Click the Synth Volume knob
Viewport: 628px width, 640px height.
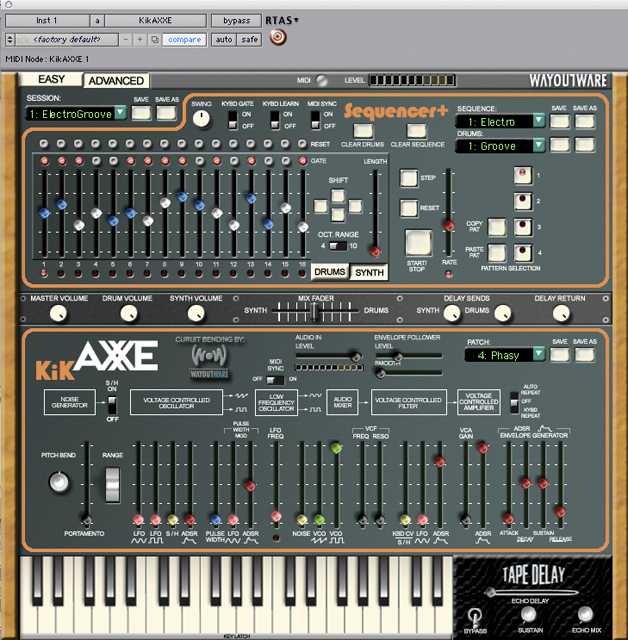click(196, 313)
